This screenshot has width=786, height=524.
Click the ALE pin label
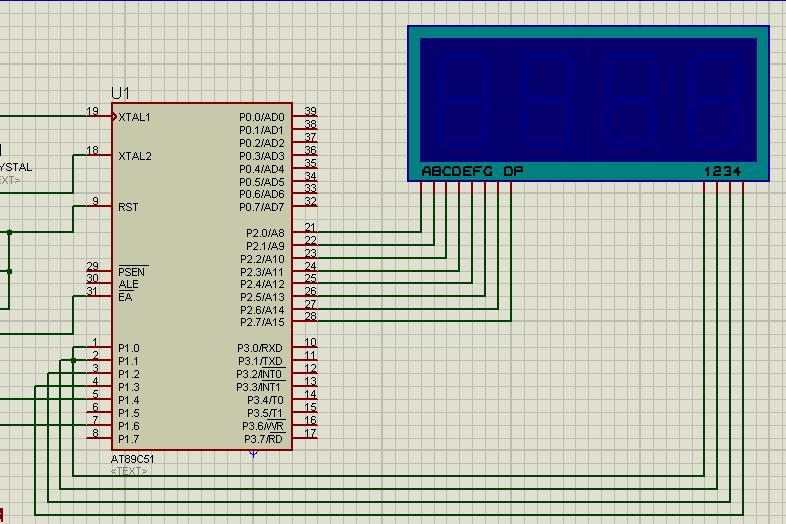(128, 284)
